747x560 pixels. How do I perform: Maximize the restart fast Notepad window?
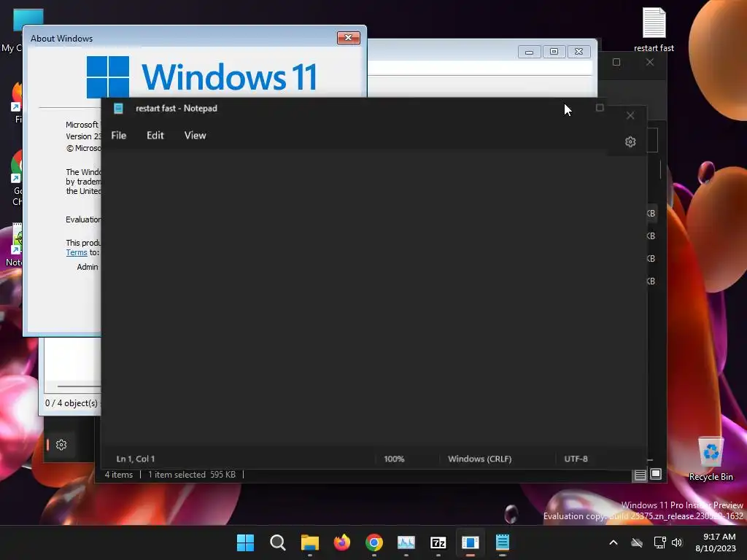coord(600,108)
